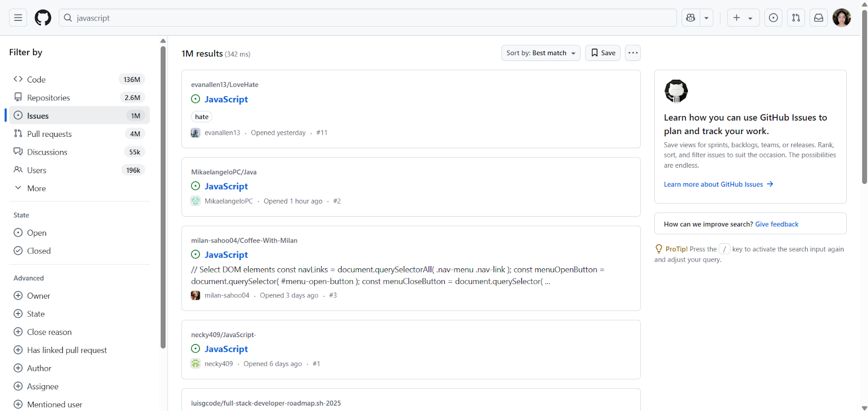Click the 136M count beside Code
Image resolution: width=868 pixels, height=411 pixels.
tap(132, 79)
